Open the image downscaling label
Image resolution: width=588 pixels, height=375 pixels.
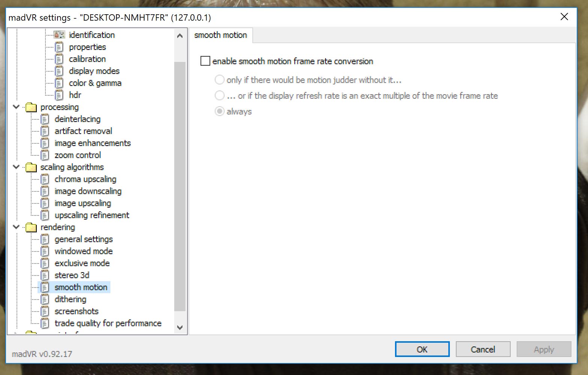tap(88, 191)
